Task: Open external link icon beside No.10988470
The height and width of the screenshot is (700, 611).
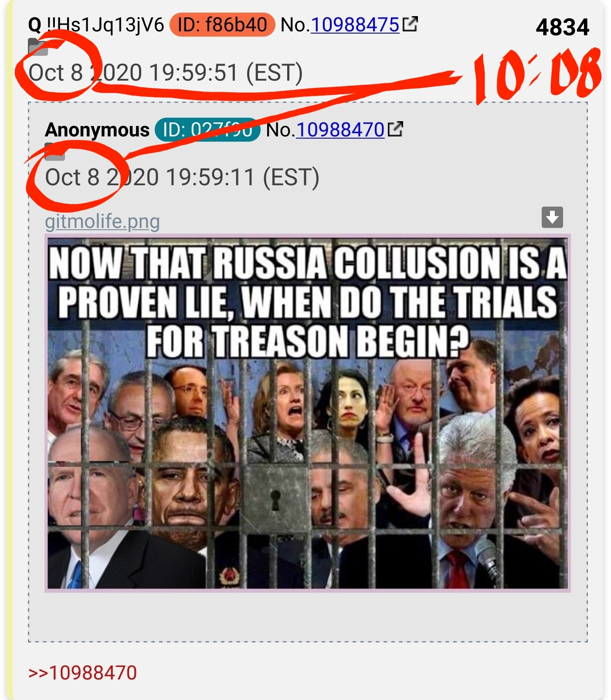Action: point(395,129)
